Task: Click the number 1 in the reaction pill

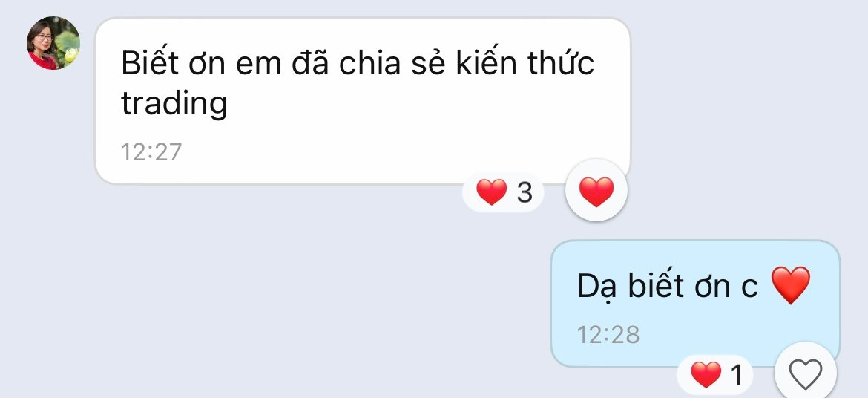Action: click(x=736, y=375)
